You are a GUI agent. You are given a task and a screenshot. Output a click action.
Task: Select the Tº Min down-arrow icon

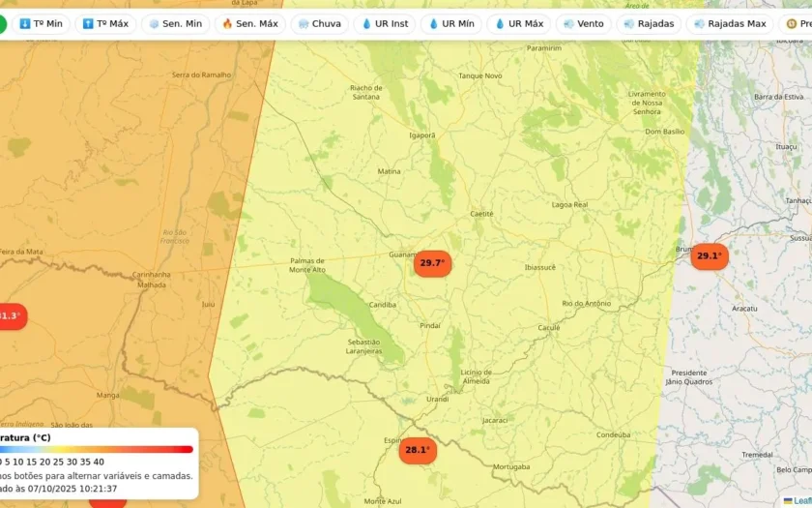25,24
